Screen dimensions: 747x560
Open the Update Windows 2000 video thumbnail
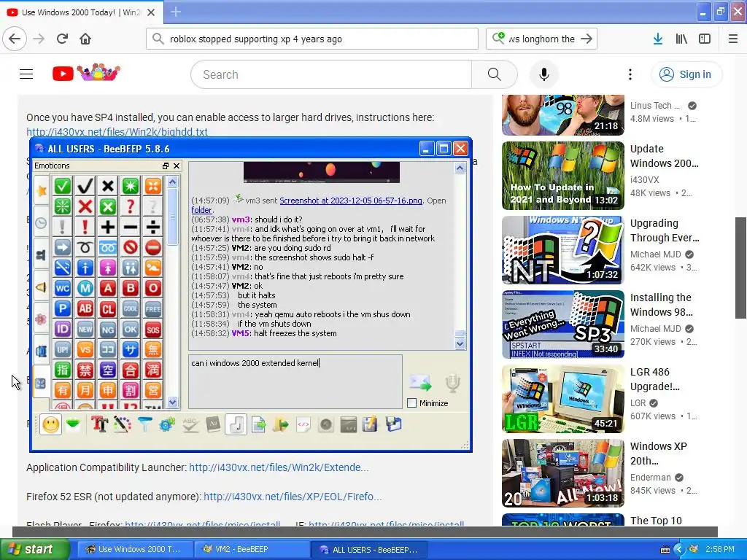click(562, 175)
